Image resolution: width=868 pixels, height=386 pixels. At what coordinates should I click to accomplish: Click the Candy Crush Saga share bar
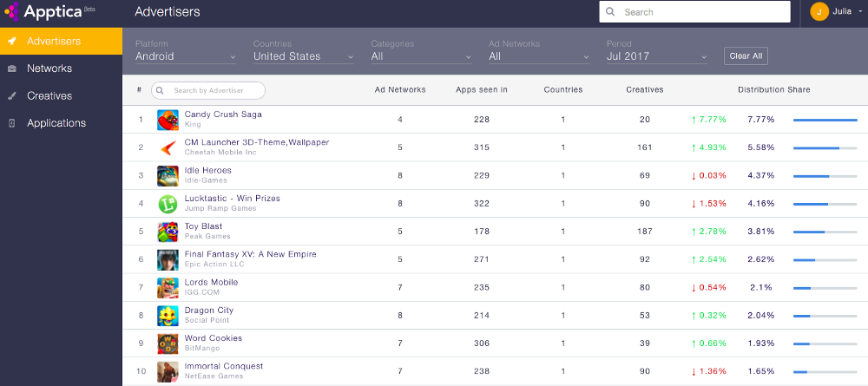pos(825,120)
